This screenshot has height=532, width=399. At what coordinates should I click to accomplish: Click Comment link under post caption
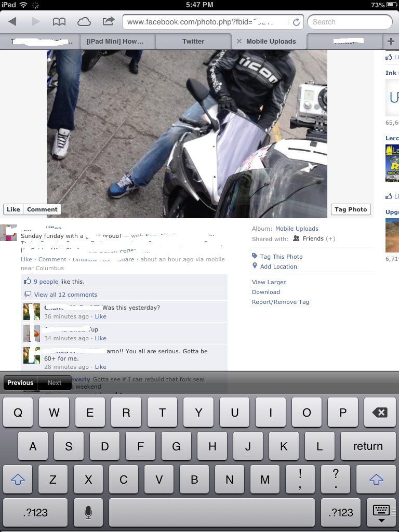click(52, 259)
